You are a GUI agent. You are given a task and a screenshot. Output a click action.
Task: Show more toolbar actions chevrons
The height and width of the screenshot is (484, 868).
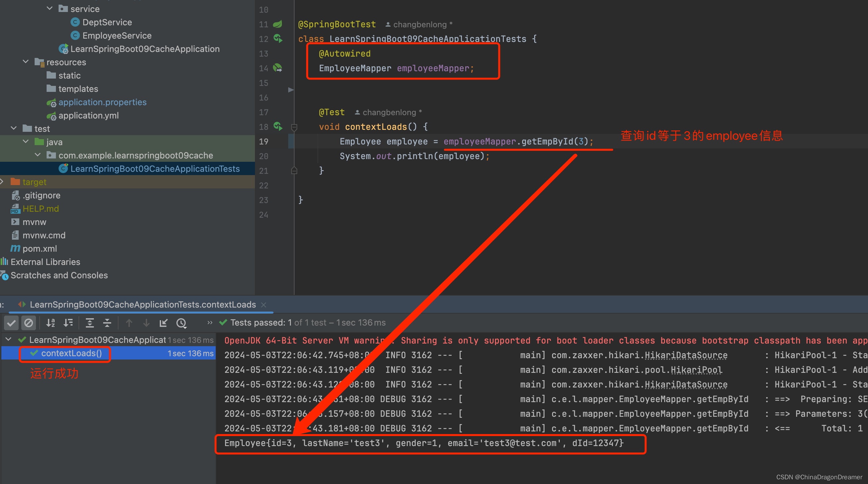pyautogui.click(x=210, y=323)
